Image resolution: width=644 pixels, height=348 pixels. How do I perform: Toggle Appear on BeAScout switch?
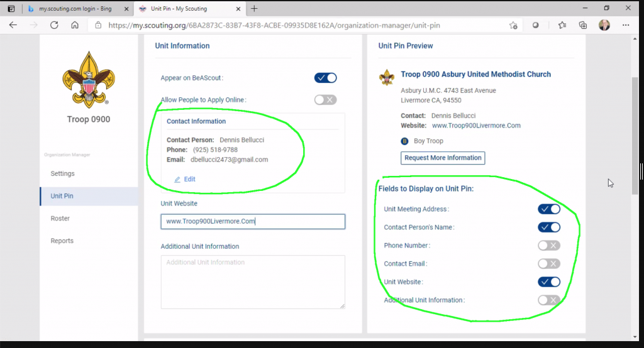coord(325,78)
